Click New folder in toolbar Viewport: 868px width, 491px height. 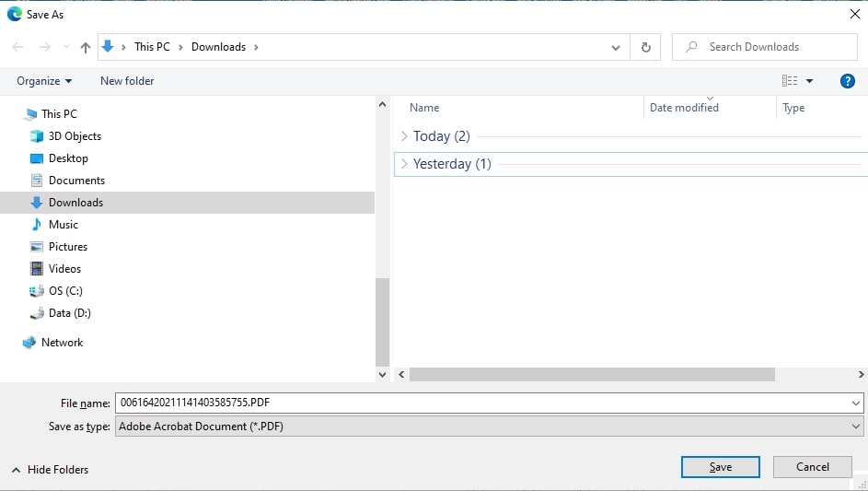[127, 81]
